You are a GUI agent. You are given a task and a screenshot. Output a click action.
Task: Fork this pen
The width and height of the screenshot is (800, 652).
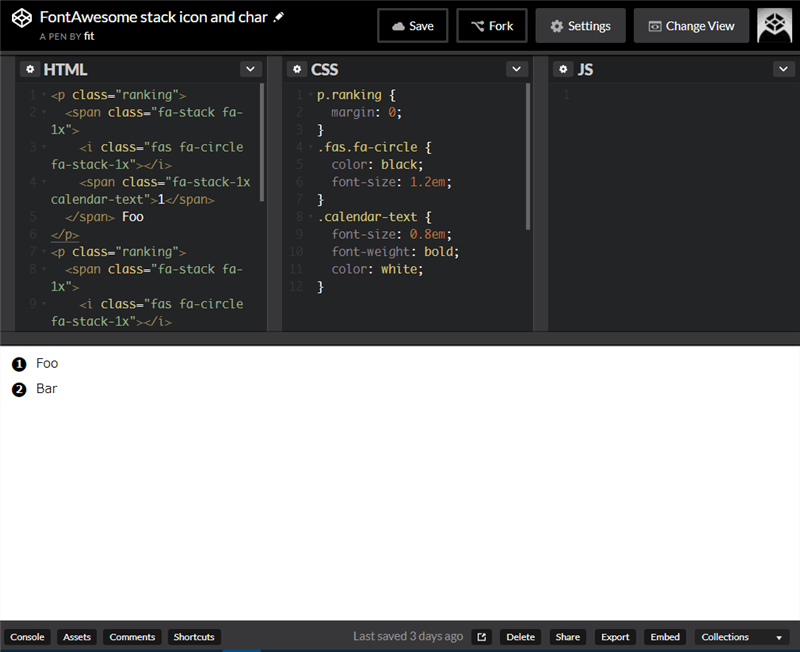[x=491, y=26]
